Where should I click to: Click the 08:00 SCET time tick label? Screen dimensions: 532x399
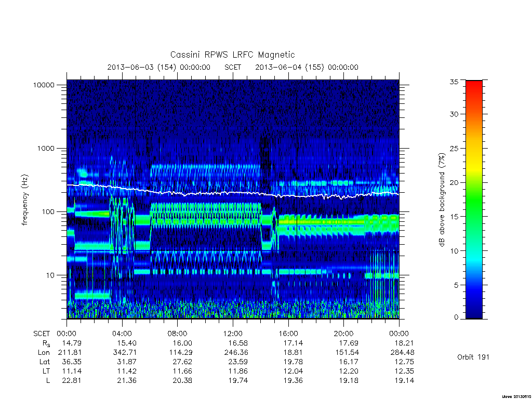178,334
